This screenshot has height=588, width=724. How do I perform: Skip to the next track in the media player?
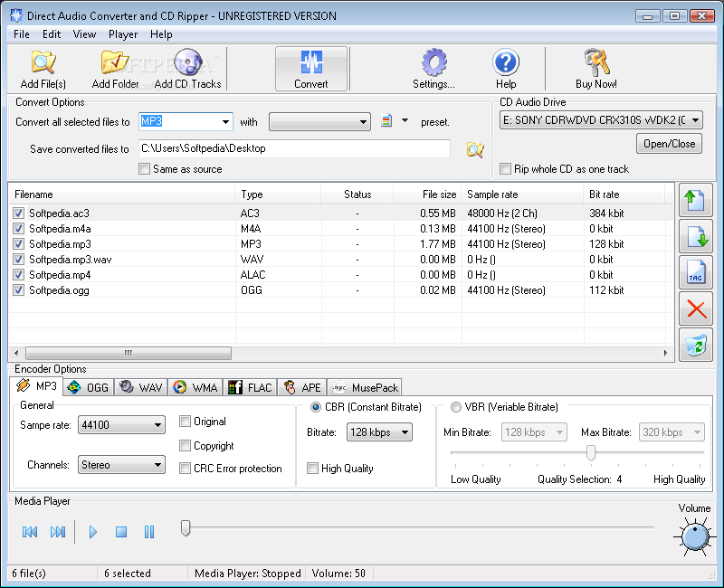coord(58,532)
